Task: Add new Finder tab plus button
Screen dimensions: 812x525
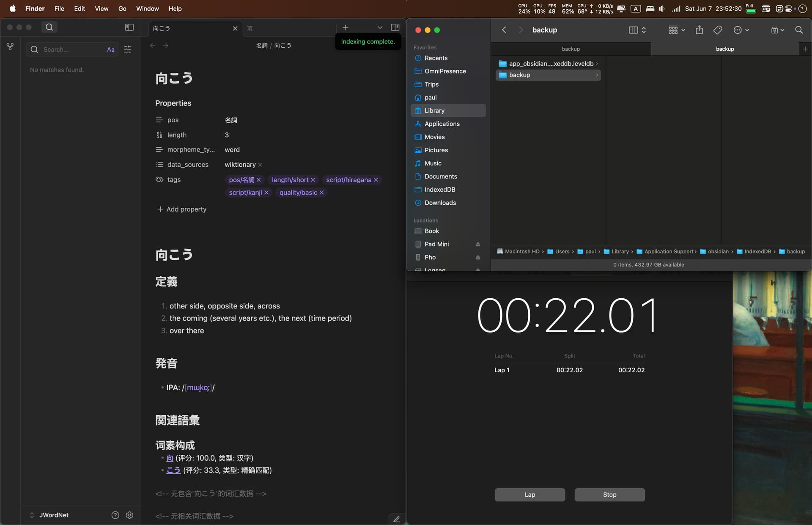Action: click(x=805, y=49)
